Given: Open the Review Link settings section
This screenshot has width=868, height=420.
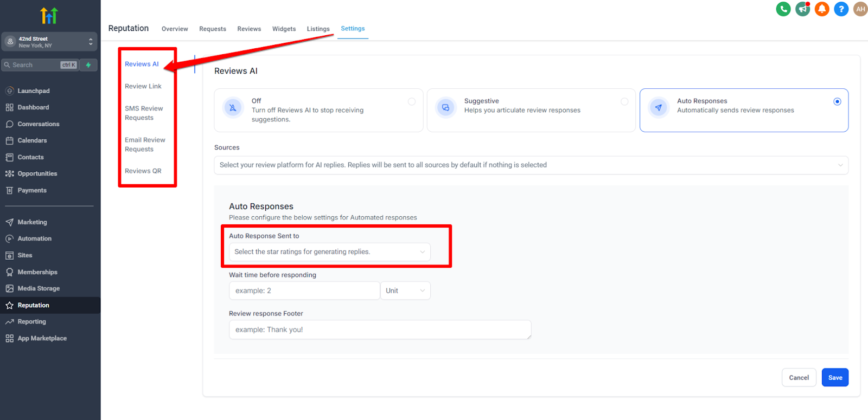Looking at the screenshot, I should (x=143, y=86).
